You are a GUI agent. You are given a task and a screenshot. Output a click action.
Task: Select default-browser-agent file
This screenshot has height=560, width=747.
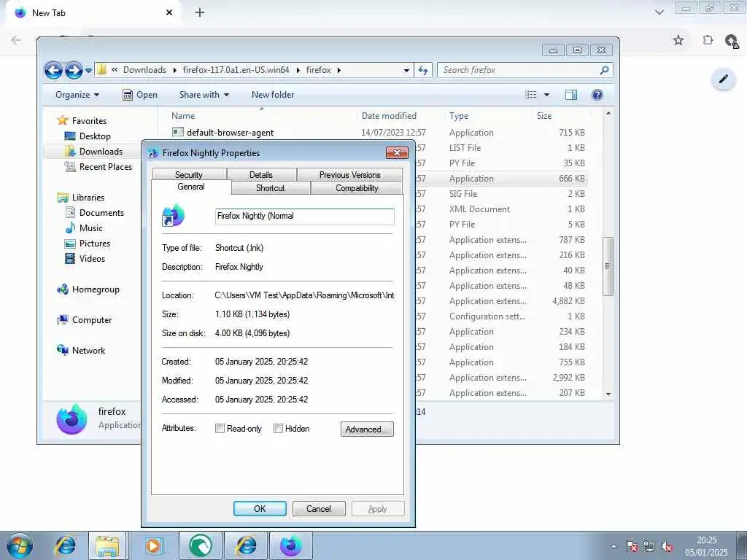(x=230, y=133)
